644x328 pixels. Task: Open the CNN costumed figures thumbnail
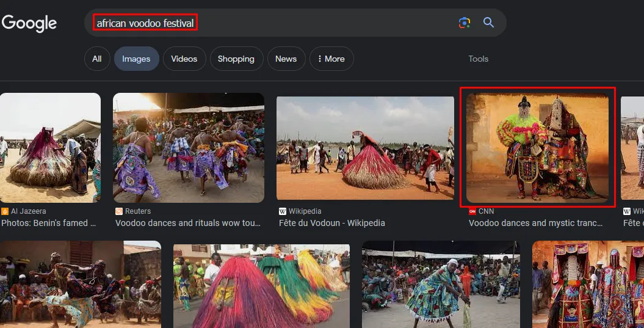[537, 148]
